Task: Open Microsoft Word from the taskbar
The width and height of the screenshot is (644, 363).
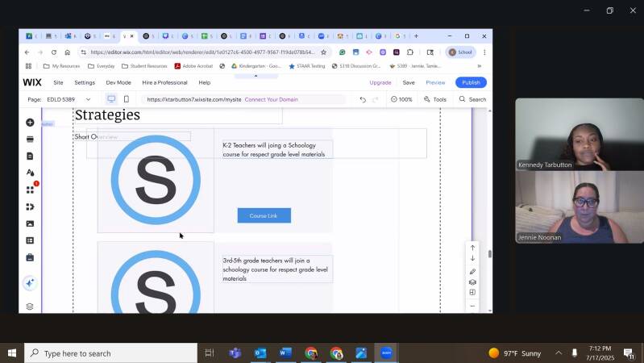Action: tap(285, 353)
